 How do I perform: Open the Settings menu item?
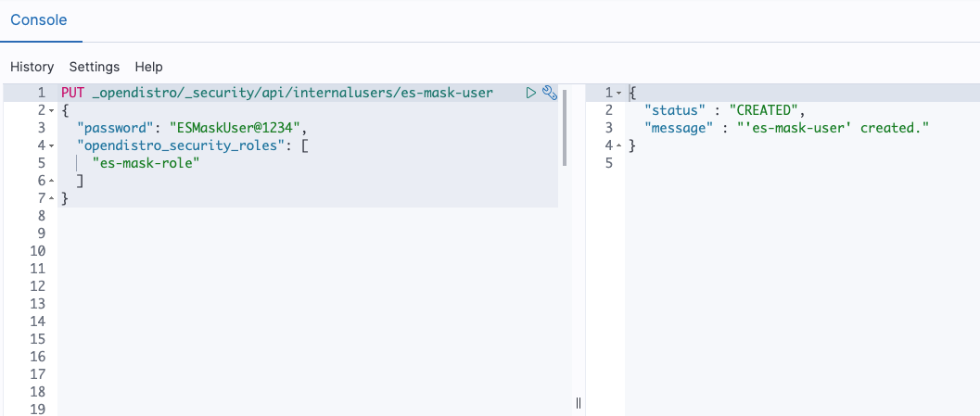pyautogui.click(x=95, y=67)
